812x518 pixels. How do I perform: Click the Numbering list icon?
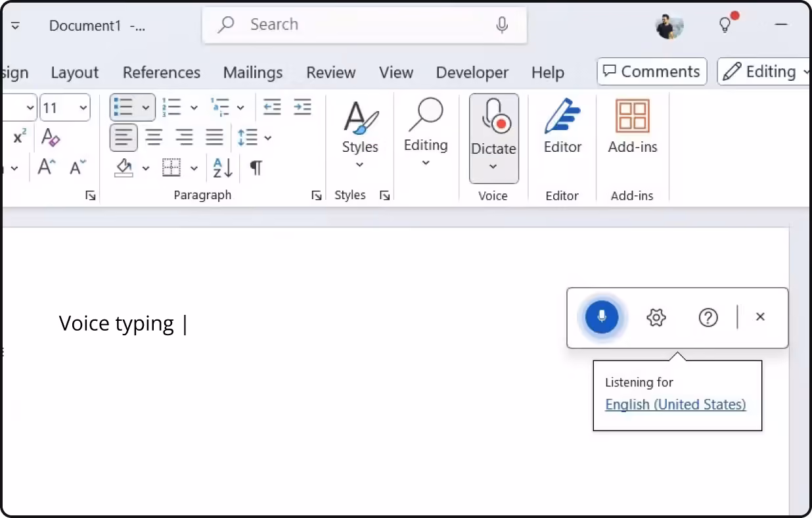click(172, 107)
